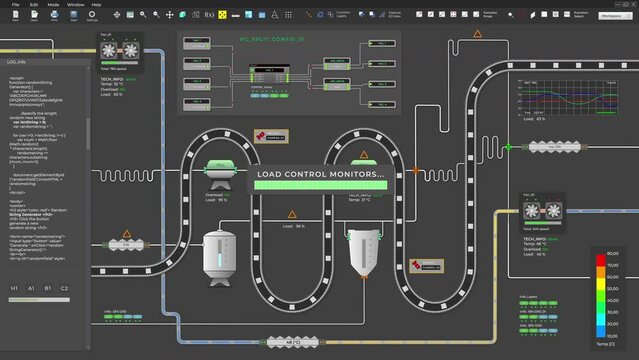Click the dotted grid icon in toolbar

(x=288, y=15)
